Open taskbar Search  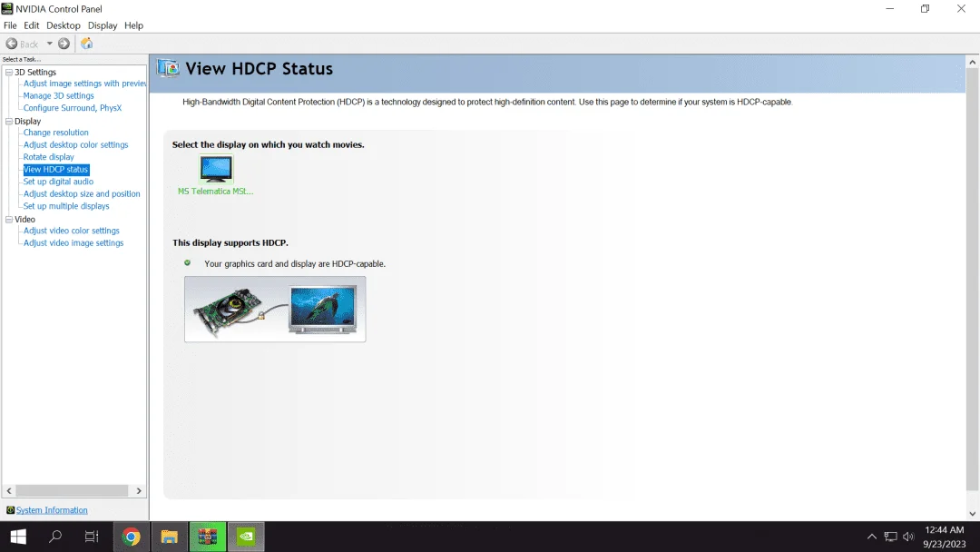pos(55,537)
